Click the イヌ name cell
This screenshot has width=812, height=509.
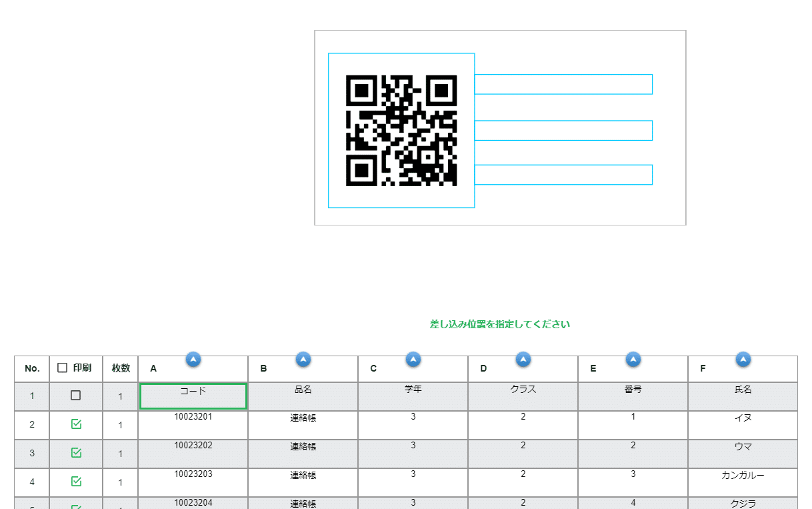point(743,425)
